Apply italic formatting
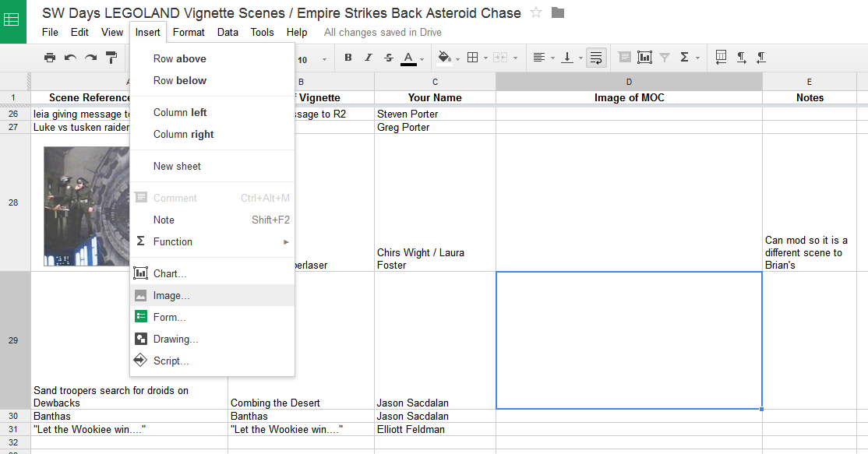This screenshot has height=454, width=868. pyautogui.click(x=368, y=58)
